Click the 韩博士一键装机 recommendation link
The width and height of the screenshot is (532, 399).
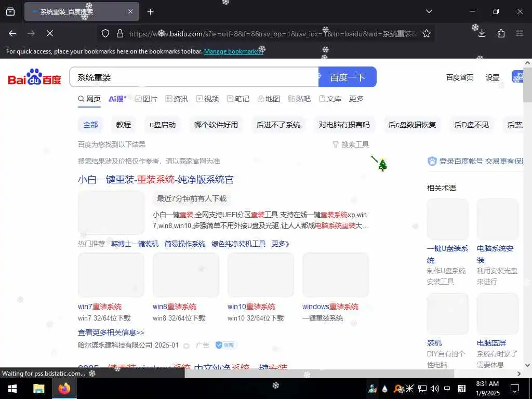[x=135, y=244]
